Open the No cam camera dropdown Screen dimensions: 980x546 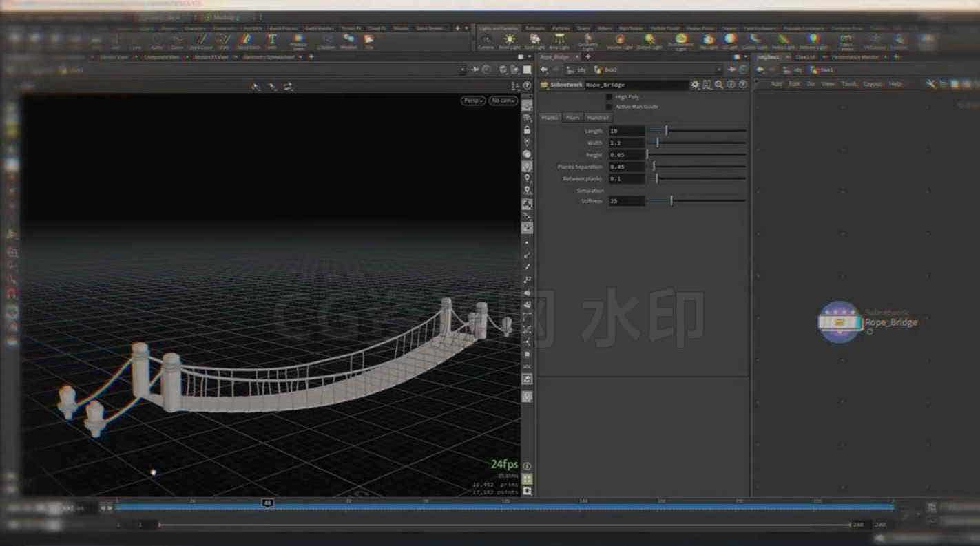[503, 101]
